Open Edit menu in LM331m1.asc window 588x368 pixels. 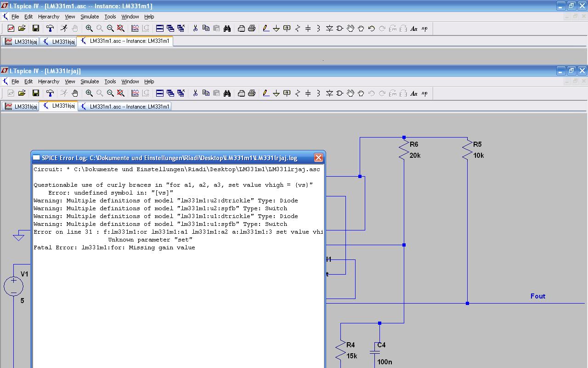(x=28, y=17)
